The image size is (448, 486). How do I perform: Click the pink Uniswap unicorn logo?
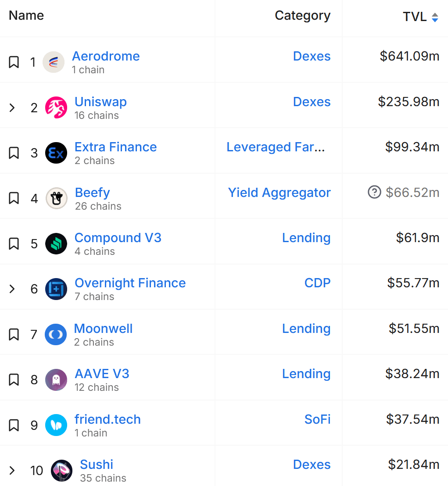coord(56,107)
